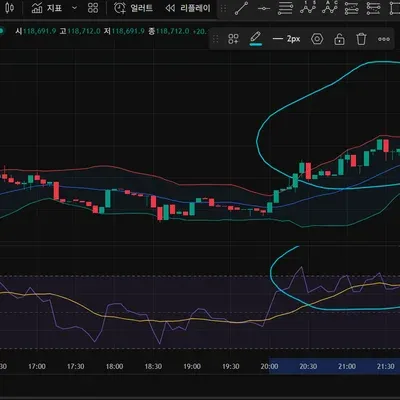Grab the floating drawing toolbar handle
Screen dimensions: 400x400
pyautogui.click(x=215, y=39)
